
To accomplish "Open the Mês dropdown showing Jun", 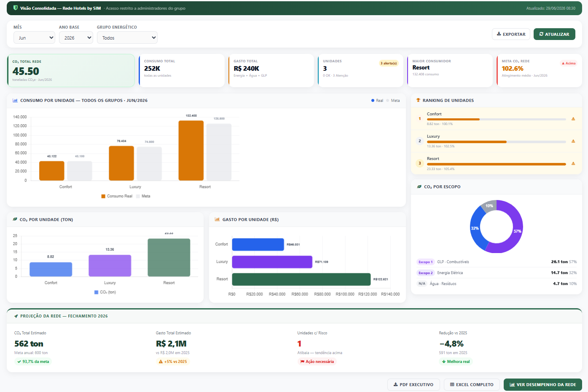I will tap(34, 37).
